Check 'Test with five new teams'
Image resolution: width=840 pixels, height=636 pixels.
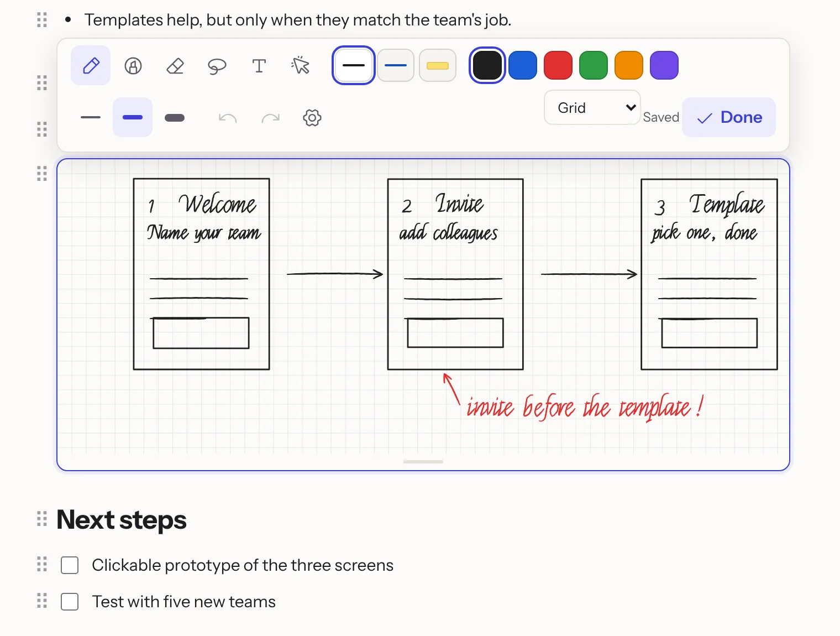point(70,602)
